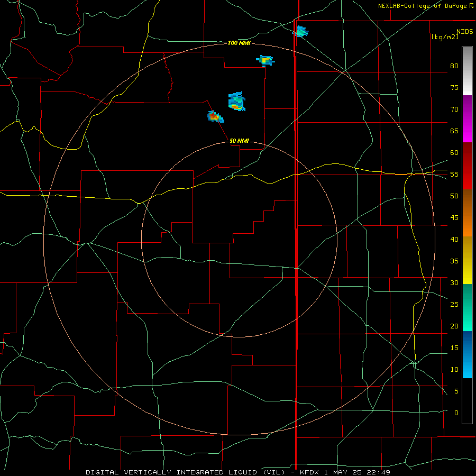Pick the yellow segment of the color bar
476x476 pixels.
point(467,260)
